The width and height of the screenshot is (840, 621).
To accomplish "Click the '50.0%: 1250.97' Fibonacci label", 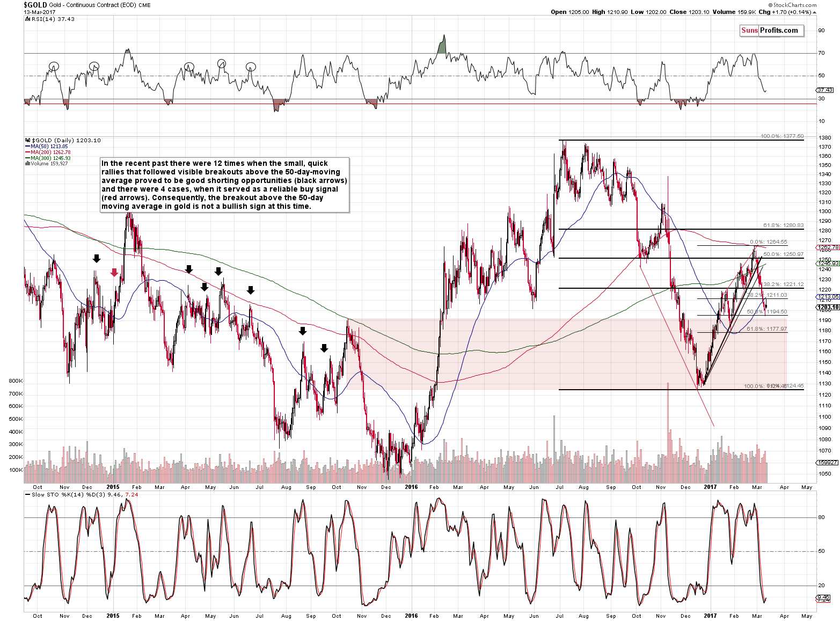I will (x=783, y=254).
